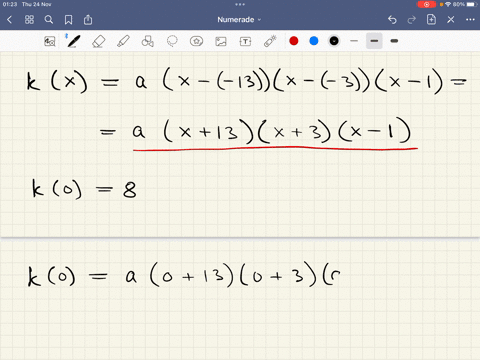The height and width of the screenshot is (360, 480).
Task: Select the thinnest stroke width
Action: tap(354, 41)
